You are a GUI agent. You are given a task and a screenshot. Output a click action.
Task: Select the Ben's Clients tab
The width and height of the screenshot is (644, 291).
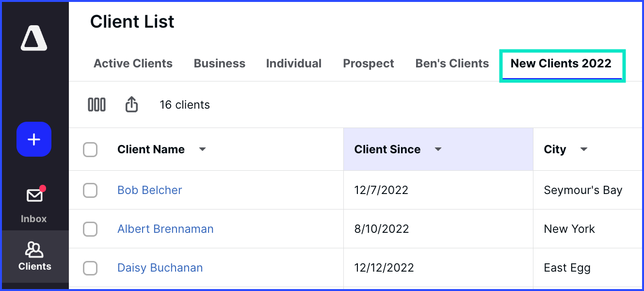[452, 64]
